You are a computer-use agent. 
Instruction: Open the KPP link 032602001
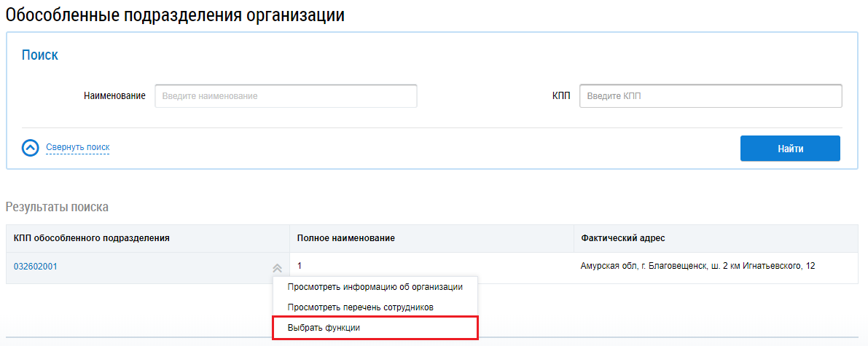(36, 267)
